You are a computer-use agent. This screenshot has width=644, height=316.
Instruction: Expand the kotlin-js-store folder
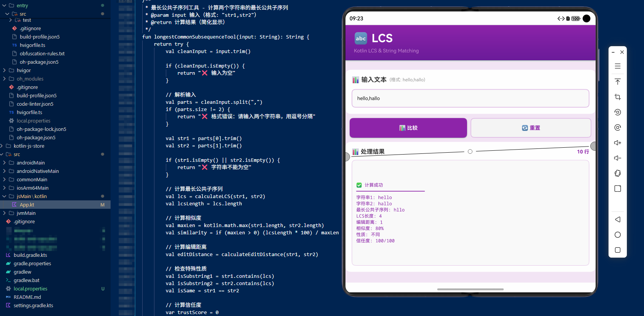pyautogui.click(x=2, y=146)
